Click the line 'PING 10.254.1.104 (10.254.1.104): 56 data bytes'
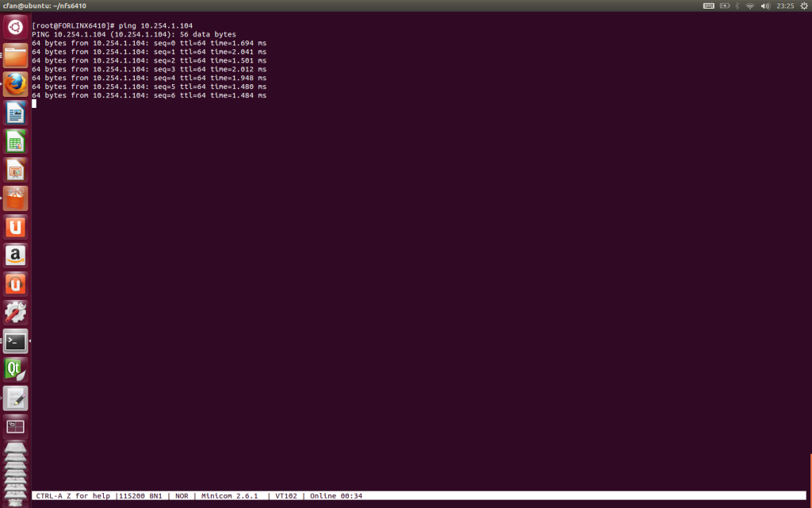 coord(133,34)
